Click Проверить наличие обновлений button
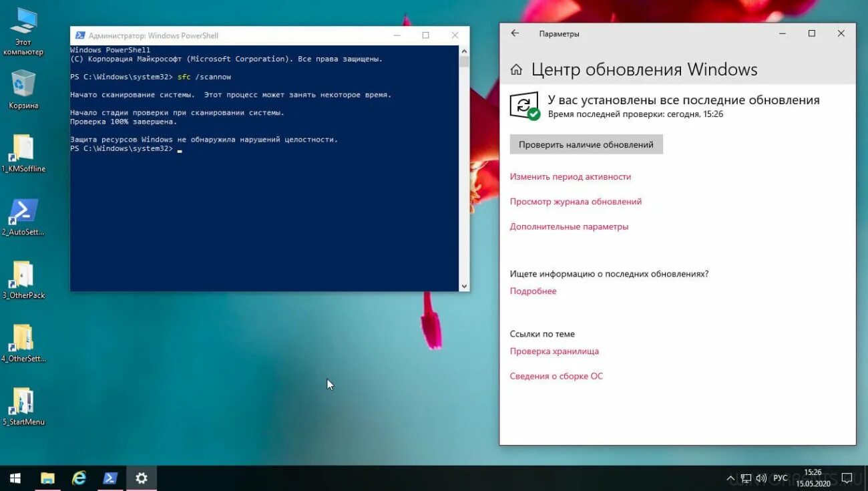 click(x=586, y=144)
